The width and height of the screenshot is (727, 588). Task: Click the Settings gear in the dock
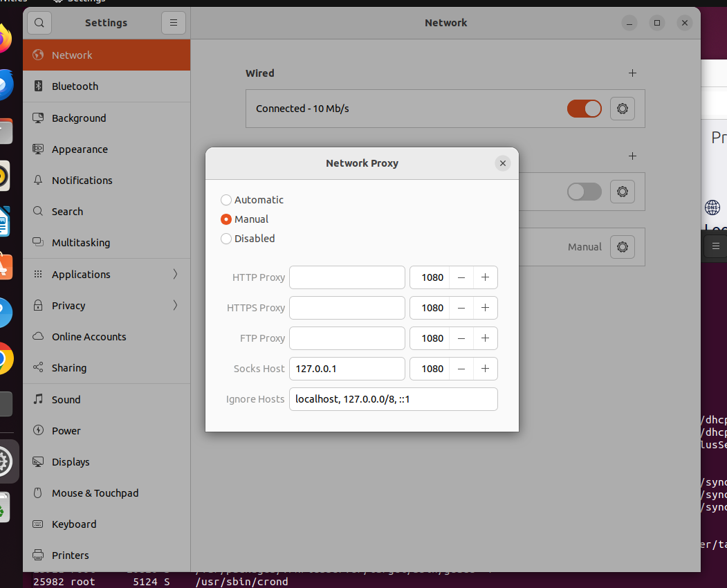tap(5, 461)
